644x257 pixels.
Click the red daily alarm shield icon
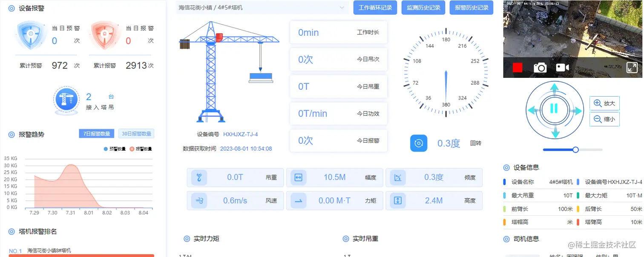[x=105, y=34]
